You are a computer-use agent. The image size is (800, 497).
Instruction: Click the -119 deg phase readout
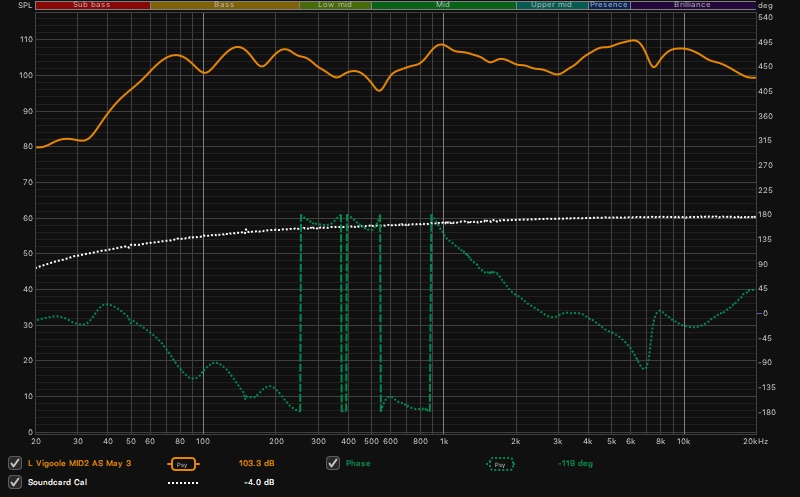pyautogui.click(x=575, y=463)
